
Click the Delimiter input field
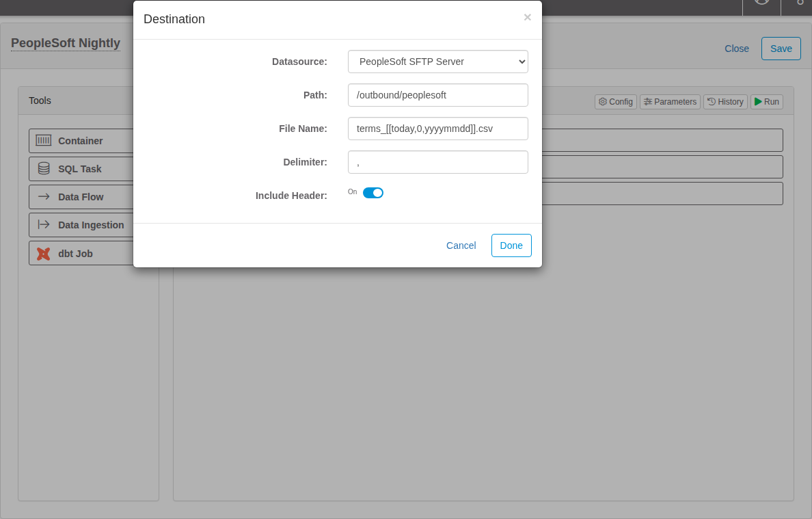tap(438, 162)
